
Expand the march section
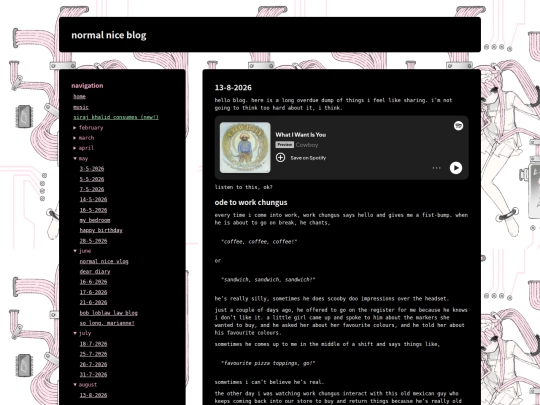[84, 138]
